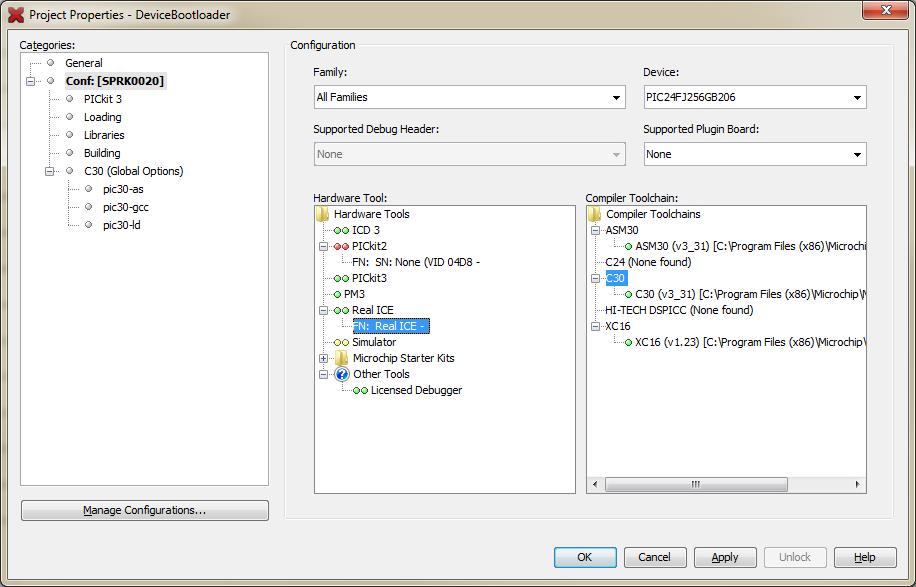Screen dimensions: 916x587
Task: Click the yellow status dots beside Simulator
Action: click(x=340, y=342)
